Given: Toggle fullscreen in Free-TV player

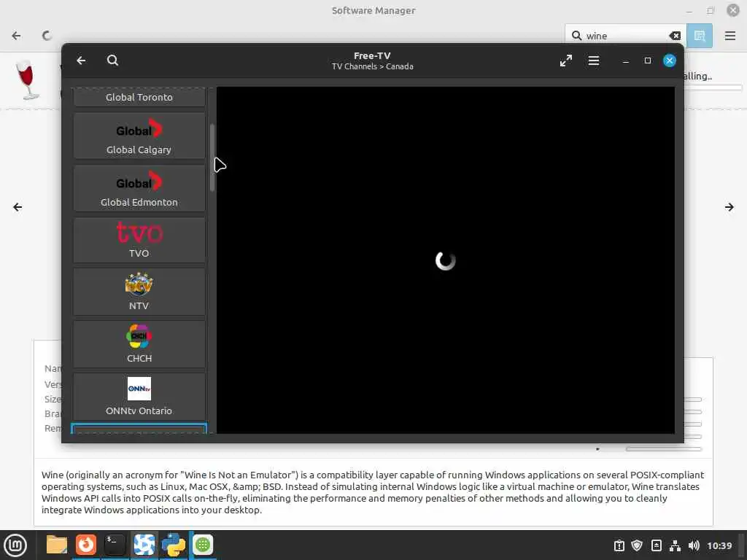Looking at the screenshot, I should pyautogui.click(x=565, y=61).
